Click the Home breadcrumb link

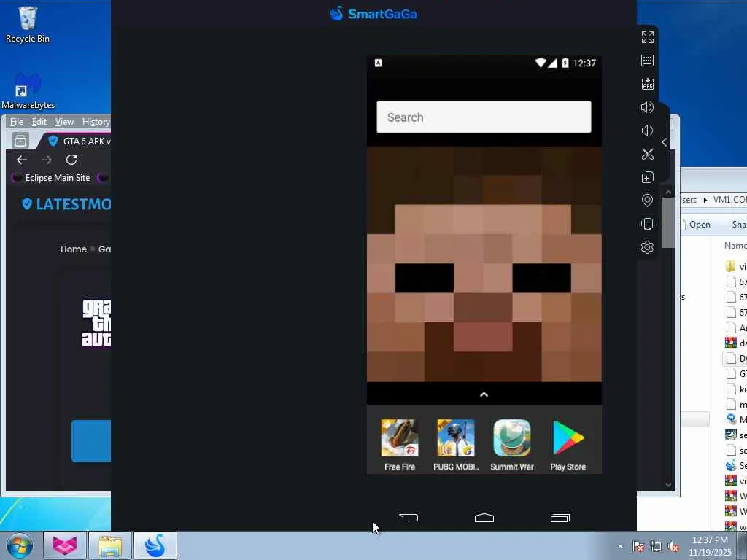coord(74,249)
